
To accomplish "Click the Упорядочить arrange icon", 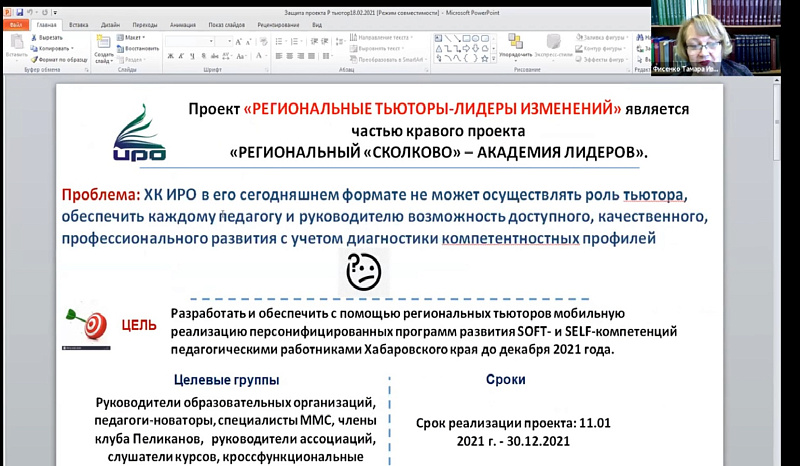I will 515,45.
